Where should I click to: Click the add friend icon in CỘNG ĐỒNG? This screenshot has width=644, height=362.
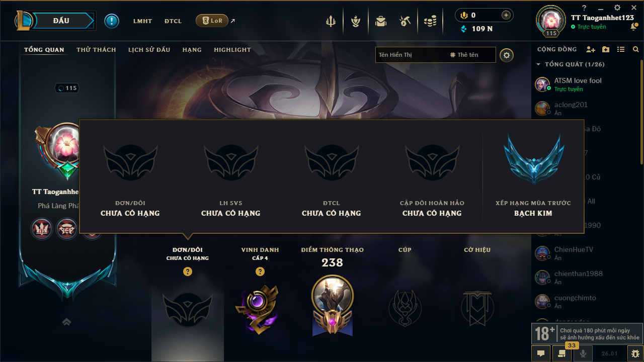pos(591,49)
